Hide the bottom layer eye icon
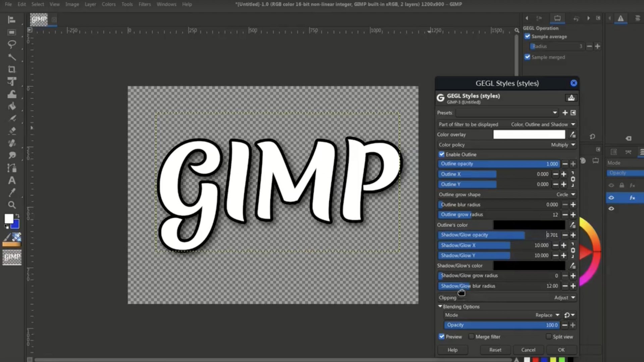Viewport: 644px width, 362px height. click(x=611, y=208)
